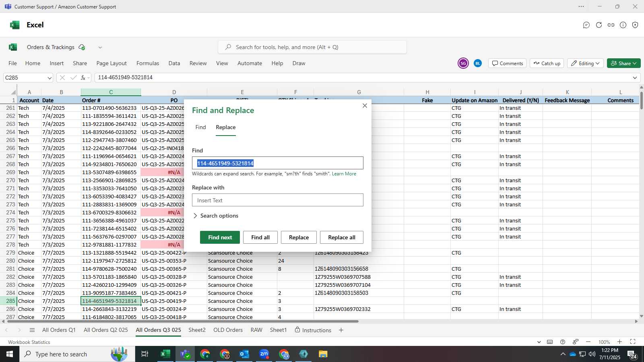The width and height of the screenshot is (644, 362).
Task: Click the reload tab icon
Action: point(599,25)
